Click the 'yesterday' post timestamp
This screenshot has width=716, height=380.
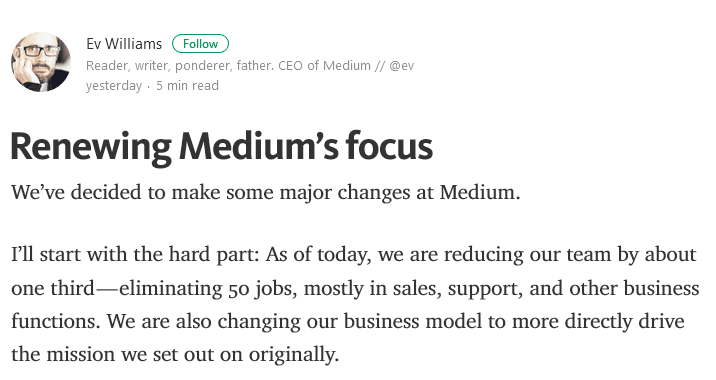click(114, 85)
